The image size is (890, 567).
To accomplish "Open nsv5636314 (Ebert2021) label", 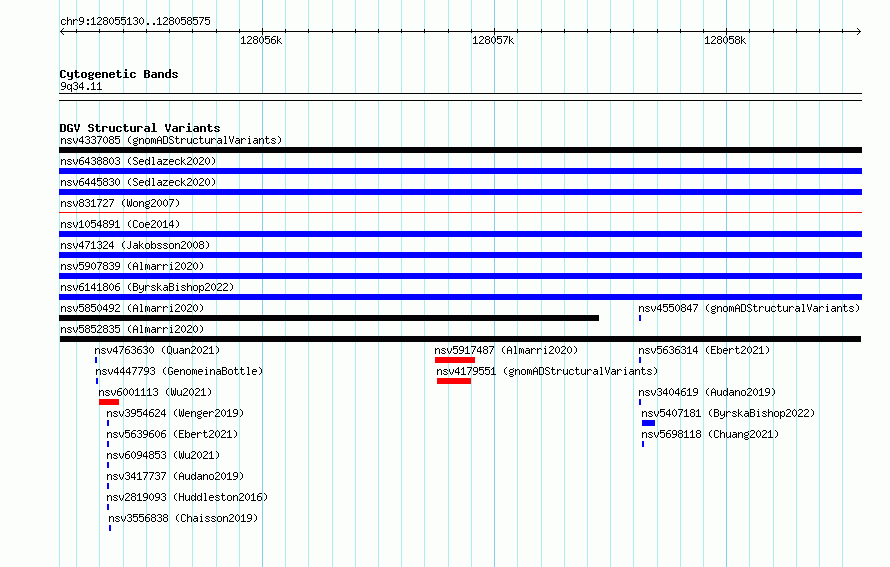I will click(x=704, y=350).
